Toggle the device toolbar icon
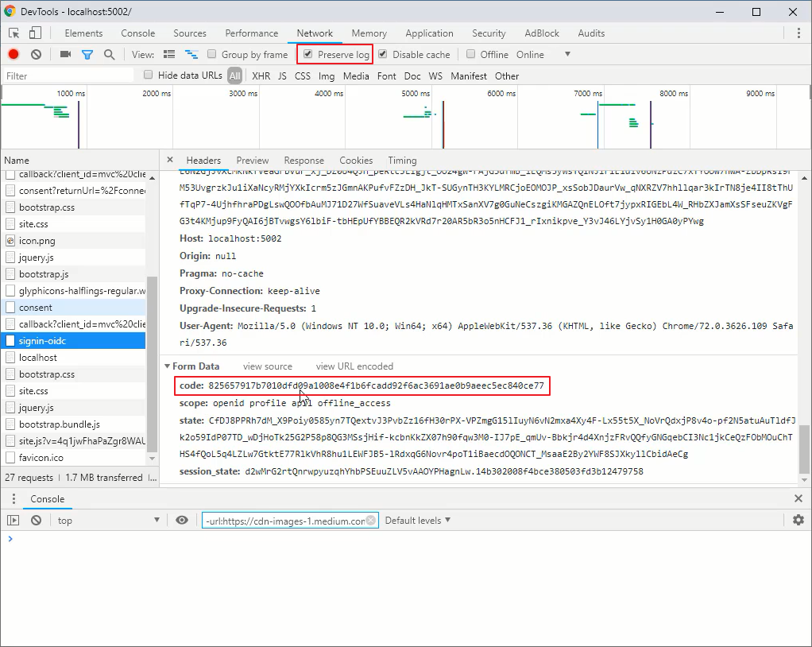This screenshot has height=647, width=812. click(35, 33)
